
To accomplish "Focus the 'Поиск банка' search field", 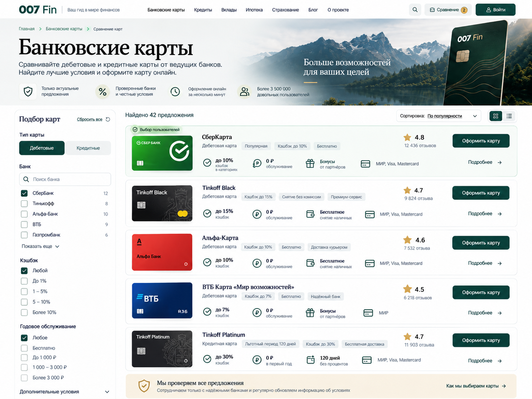I will click(65, 179).
